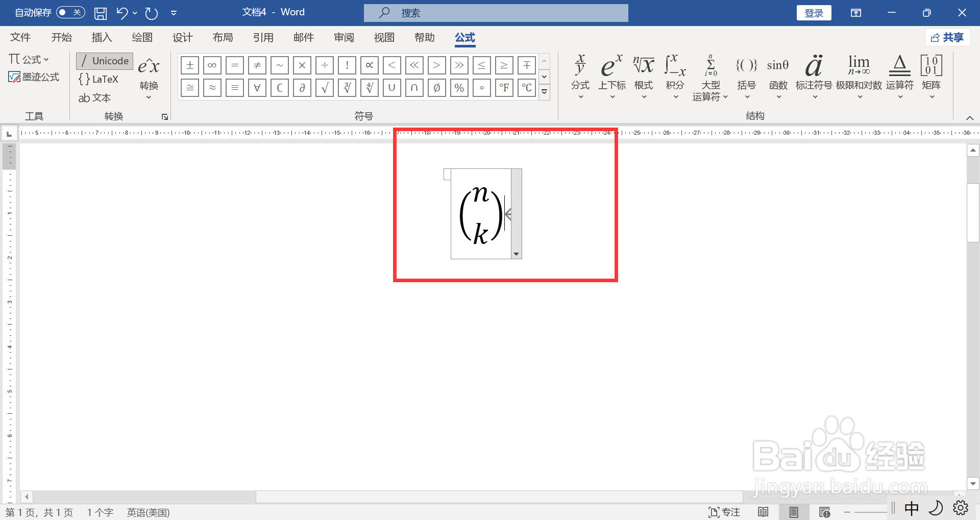Click the Save icon in title bar

[101, 13]
